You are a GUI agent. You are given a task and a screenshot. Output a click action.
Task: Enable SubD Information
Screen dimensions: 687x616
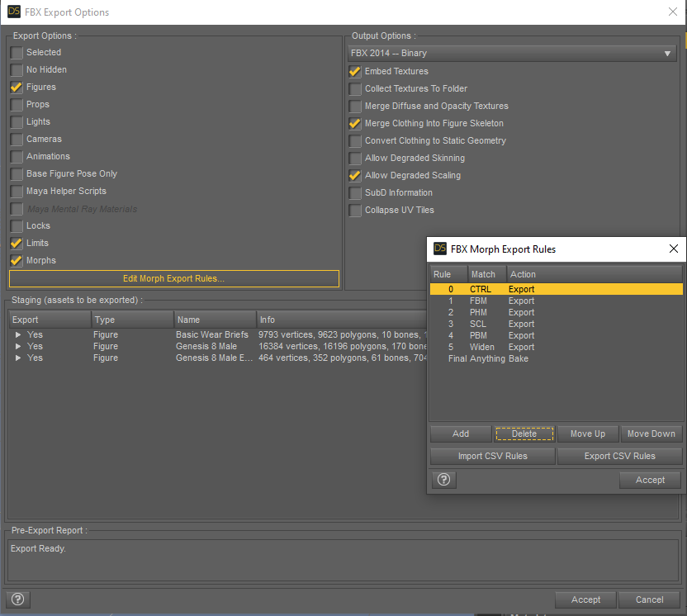point(355,192)
